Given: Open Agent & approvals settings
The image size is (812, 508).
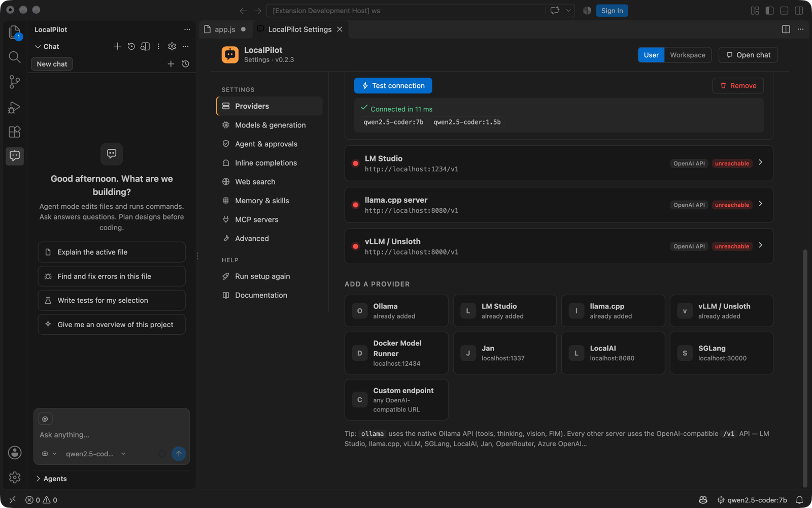Looking at the screenshot, I should tap(269, 144).
